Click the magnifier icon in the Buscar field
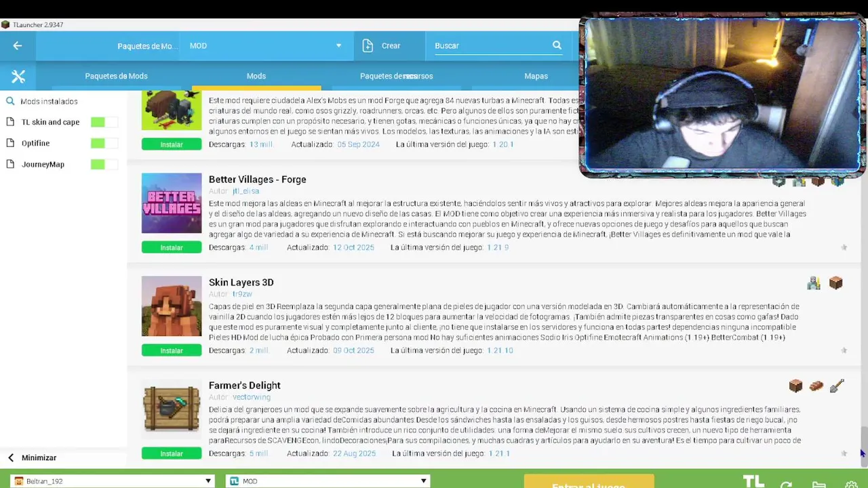The image size is (868, 488). pos(557,45)
